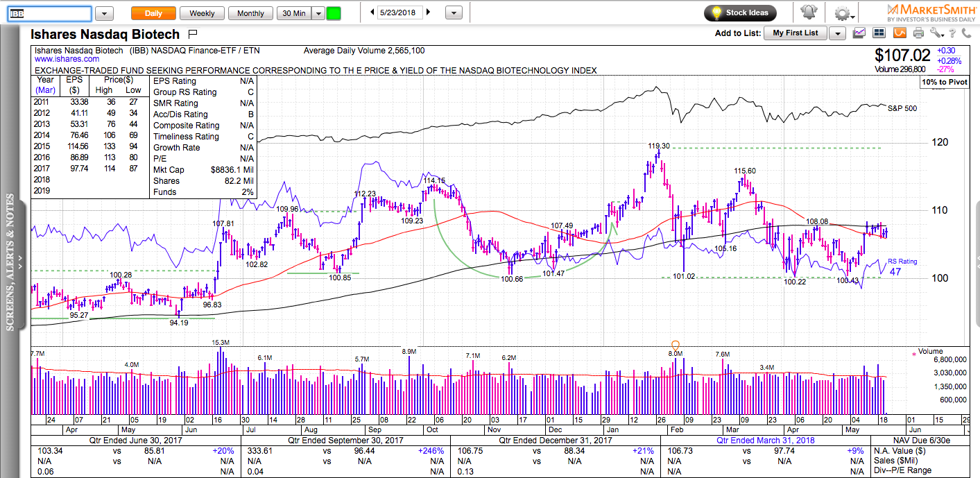Click the S&P 500 line label
Screen dimensions: 980x478
click(902, 108)
